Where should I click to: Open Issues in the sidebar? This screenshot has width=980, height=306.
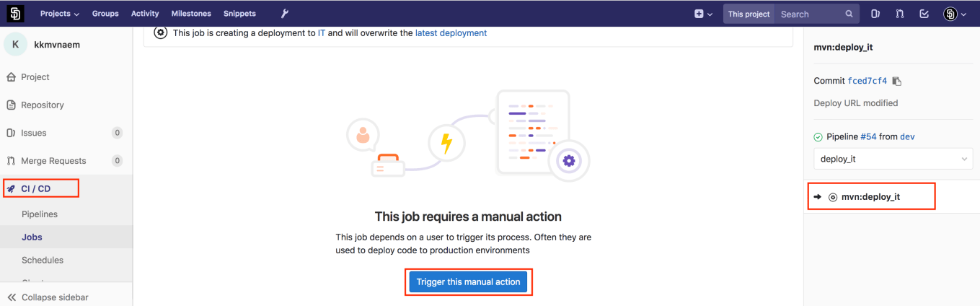(34, 133)
